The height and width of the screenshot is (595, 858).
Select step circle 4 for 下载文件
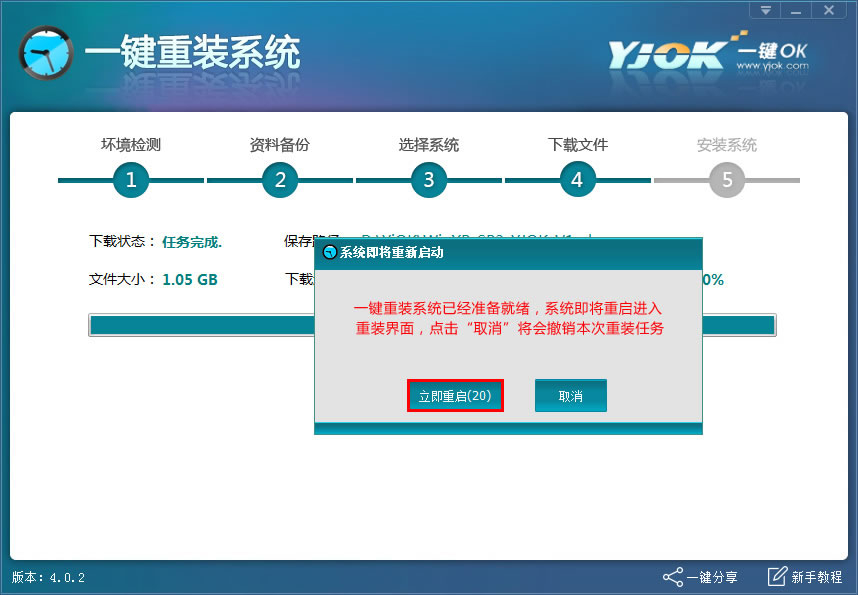(x=577, y=180)
